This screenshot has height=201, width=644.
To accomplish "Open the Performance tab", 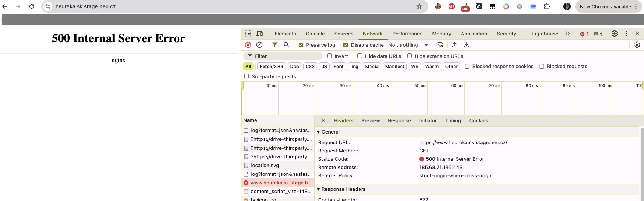I will [x=407, y=33].
